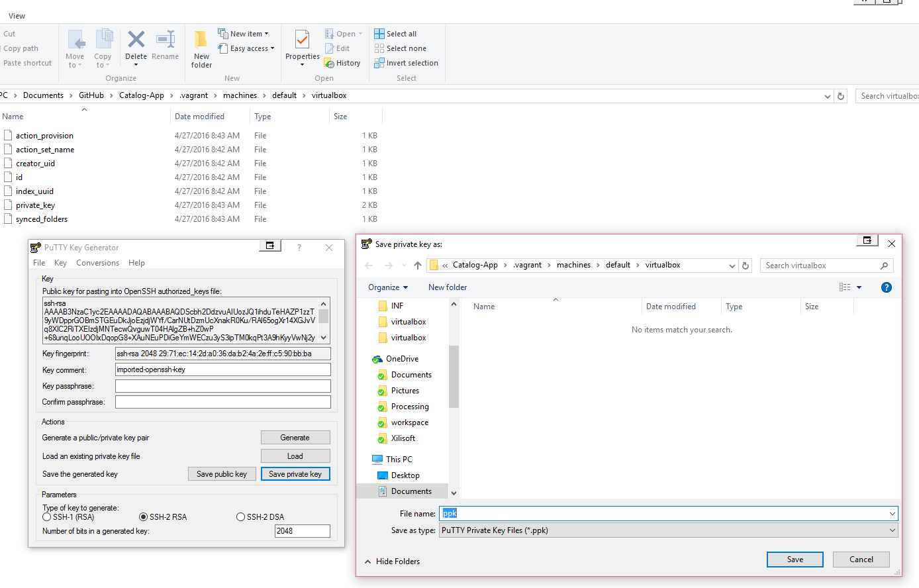Click Back arrow in Save dialog
919x588 pixels.
click(x=369, y=266)
